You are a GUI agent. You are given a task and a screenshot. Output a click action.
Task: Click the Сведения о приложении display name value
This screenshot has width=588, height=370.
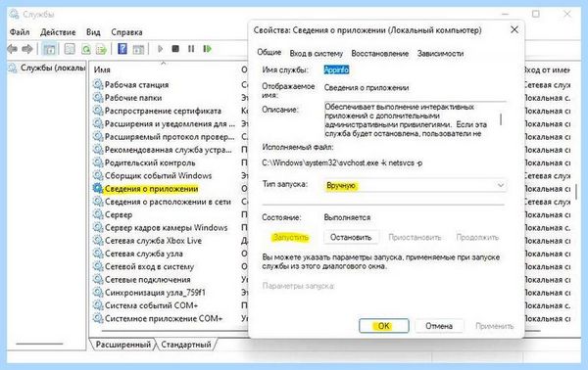pyautogui.click(x=367, y=88)
